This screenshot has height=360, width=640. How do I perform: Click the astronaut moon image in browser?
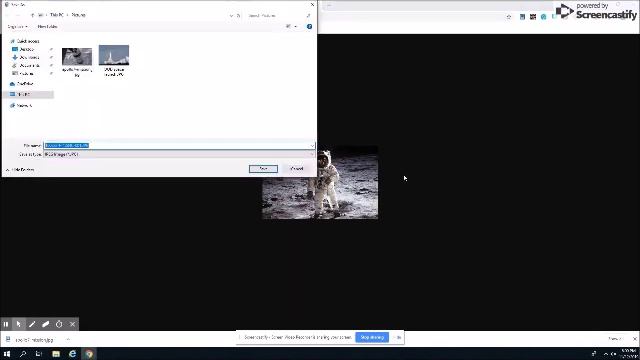320,182
